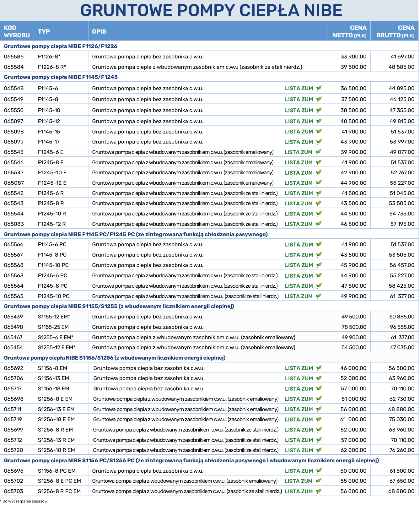The width and height of the screenshot is (420, 505).
Task: Select section heading F1145 PC/F1245 PC
Action: (136, 234)
